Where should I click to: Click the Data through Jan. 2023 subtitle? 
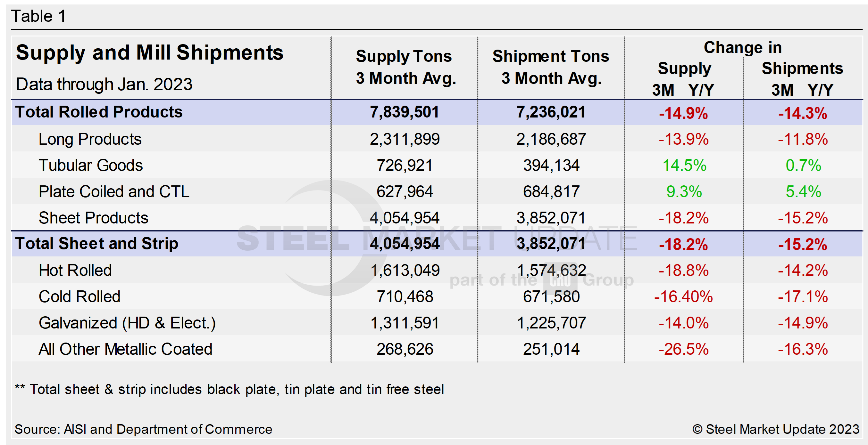104,84
